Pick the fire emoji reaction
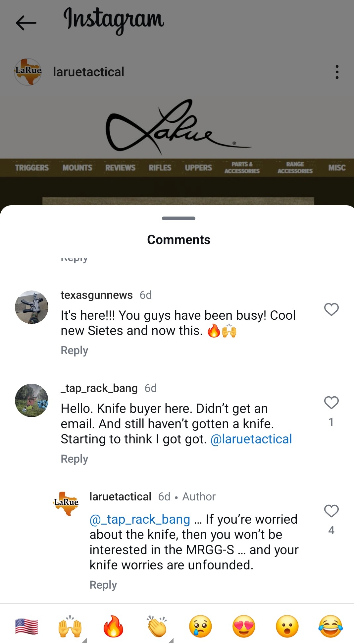Viewport: 354px width, 644px height. coord(113,626)
